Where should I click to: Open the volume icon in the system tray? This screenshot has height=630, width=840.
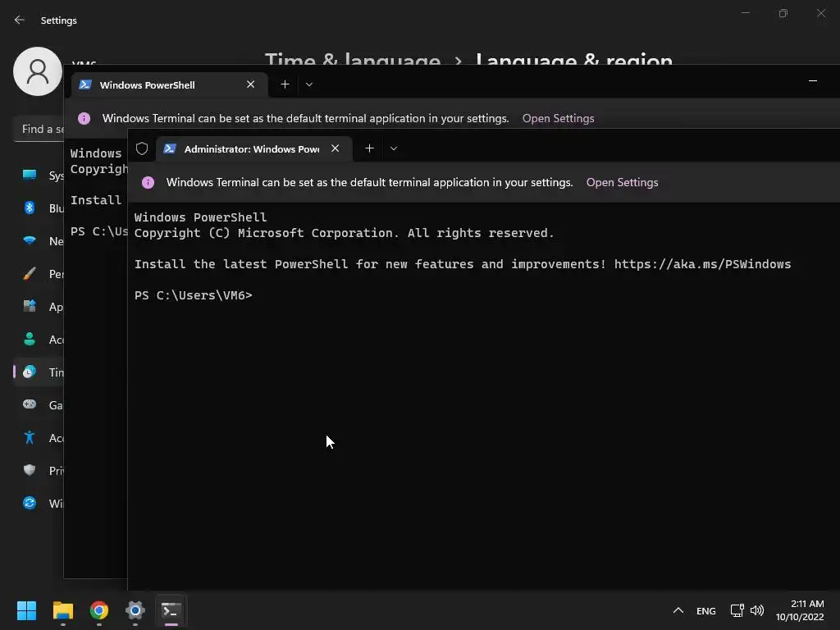click(757, 610)
